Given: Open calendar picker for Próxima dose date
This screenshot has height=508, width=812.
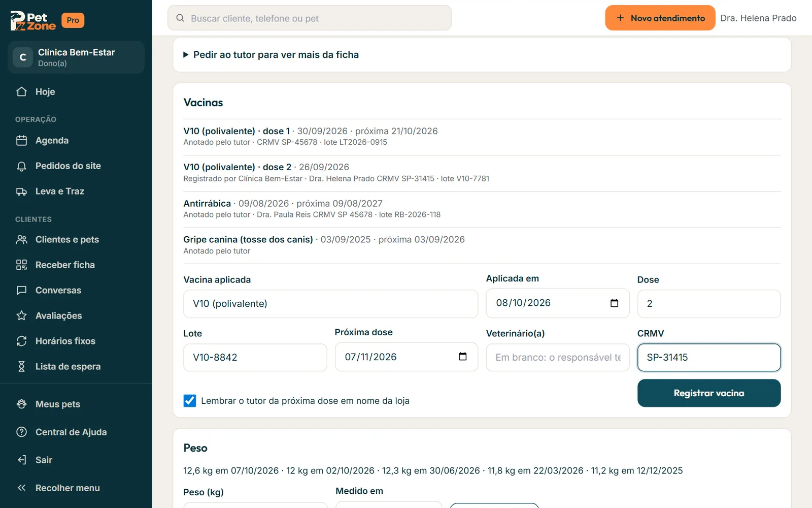Looking at the screenshot, I should click(x=462, y=357).
